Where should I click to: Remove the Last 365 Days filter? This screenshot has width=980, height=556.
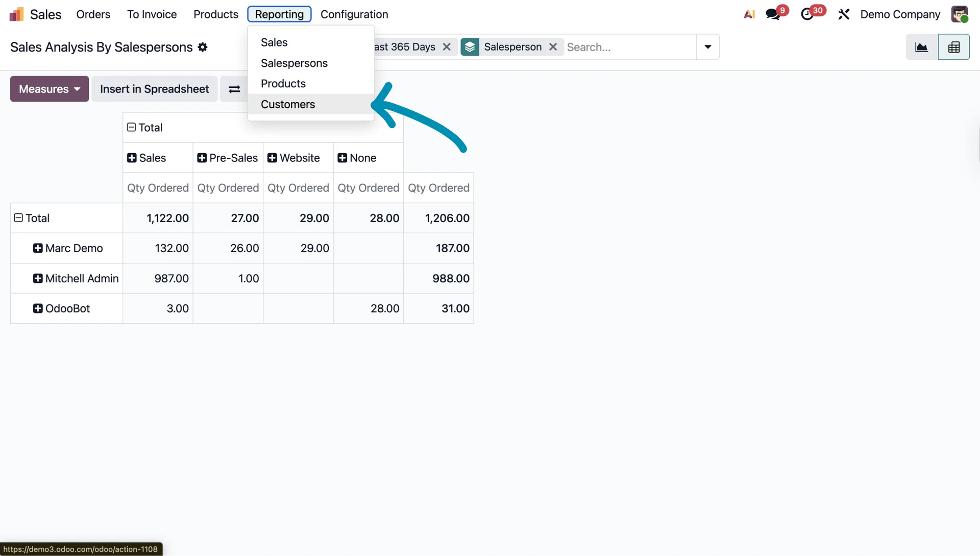[x=447, y=47]
